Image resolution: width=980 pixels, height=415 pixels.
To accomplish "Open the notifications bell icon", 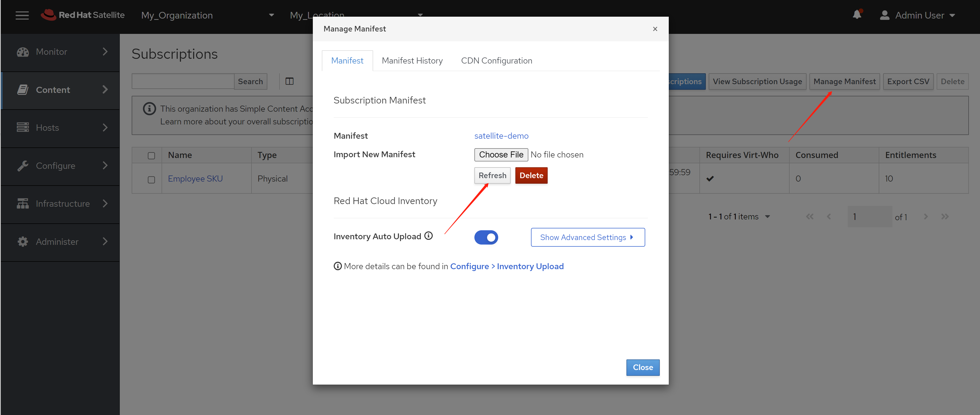I will pos(857,15).
